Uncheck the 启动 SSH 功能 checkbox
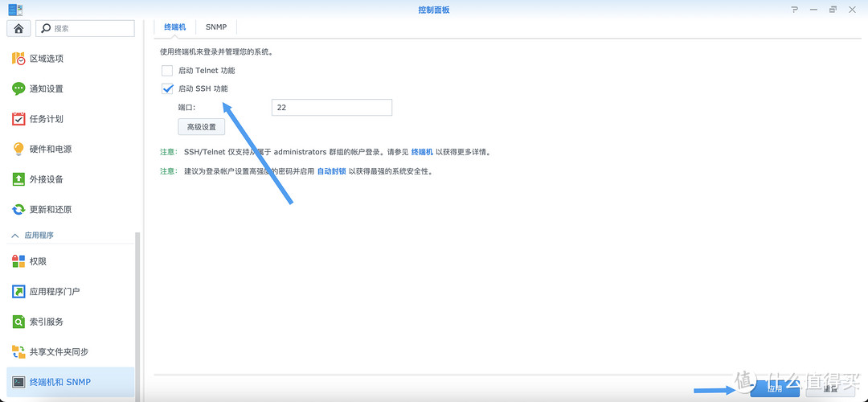Viewport: 868px width, 402px height. (x=167, y=88)
